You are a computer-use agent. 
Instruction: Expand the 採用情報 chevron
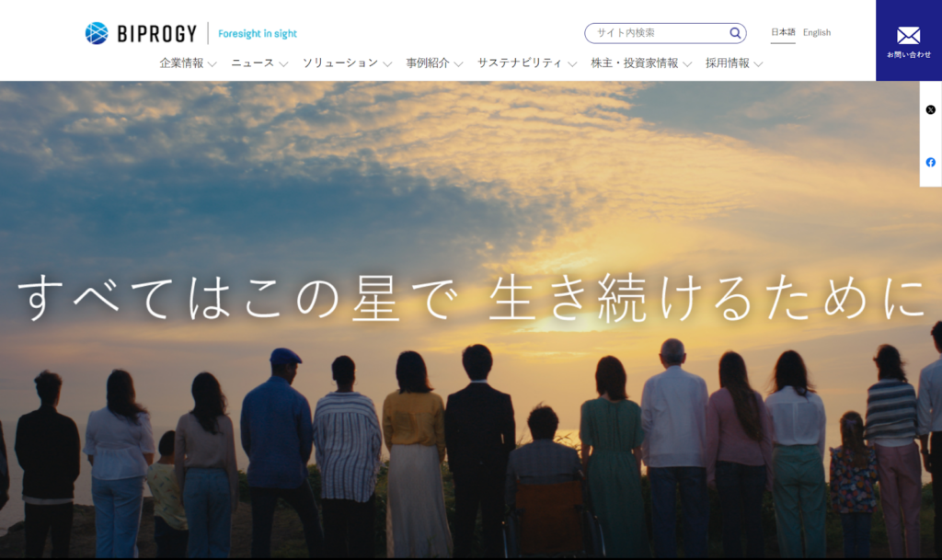pos(758,64)
